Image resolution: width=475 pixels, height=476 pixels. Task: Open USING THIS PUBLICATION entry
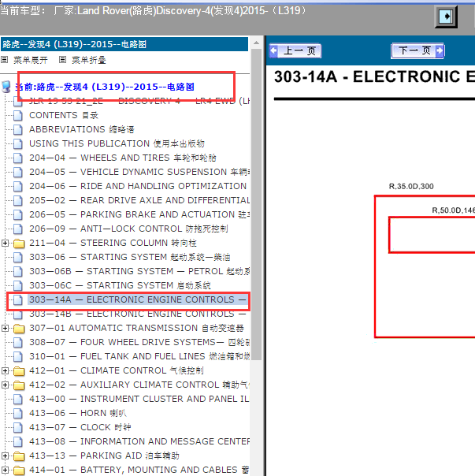click(x=117, y=143)
